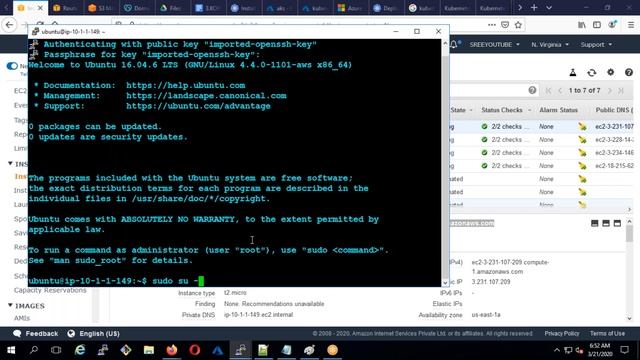Click the Alarm Status column header
Image resolution: width=640 pixels, height=360 pixels.
[558, 110]
